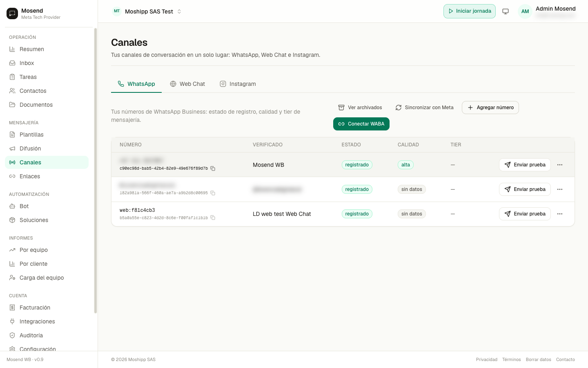Screen dimensions: 588x368
Task: Open Términos footer link
Action: point(512,360)
